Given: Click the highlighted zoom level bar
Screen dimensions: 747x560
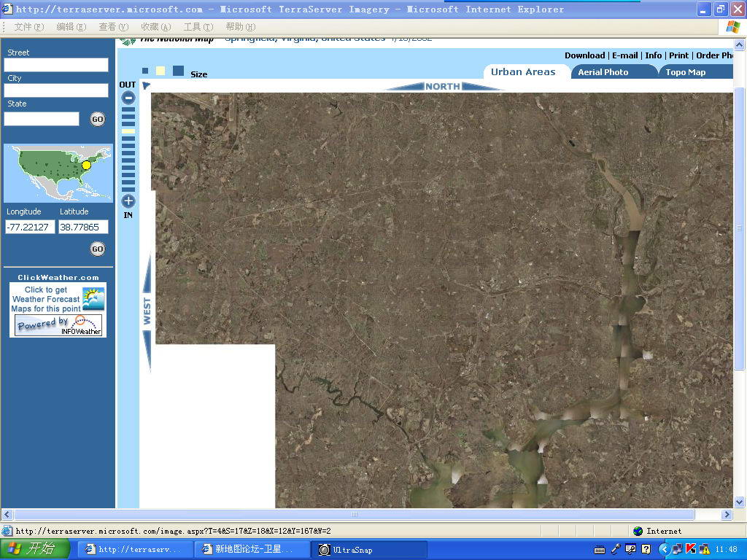Looking at the screenshot, I should click(128, 131).
